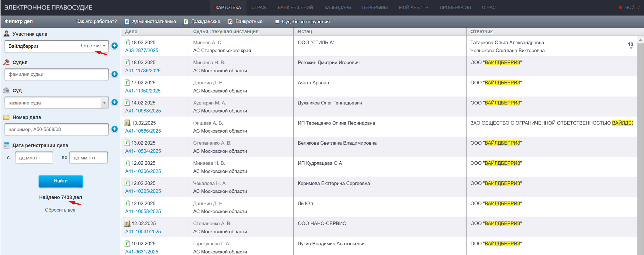Click the Найдено 7438 дел result count
Viewport: 644px width, 255px height.
60,197
